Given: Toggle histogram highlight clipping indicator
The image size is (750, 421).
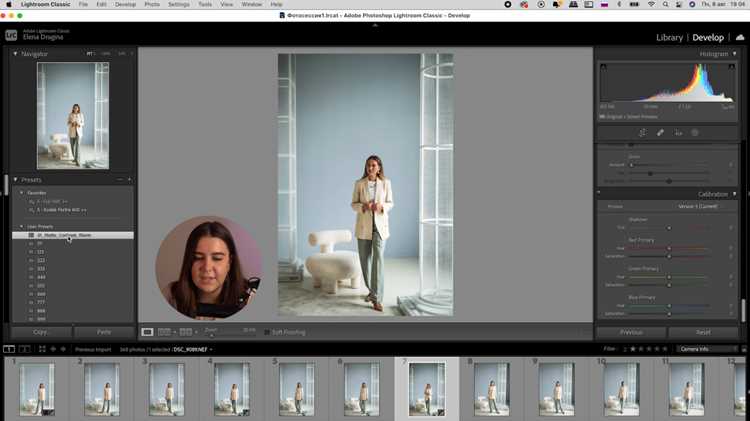Looking at the screenshot, I should pos(732,67).
